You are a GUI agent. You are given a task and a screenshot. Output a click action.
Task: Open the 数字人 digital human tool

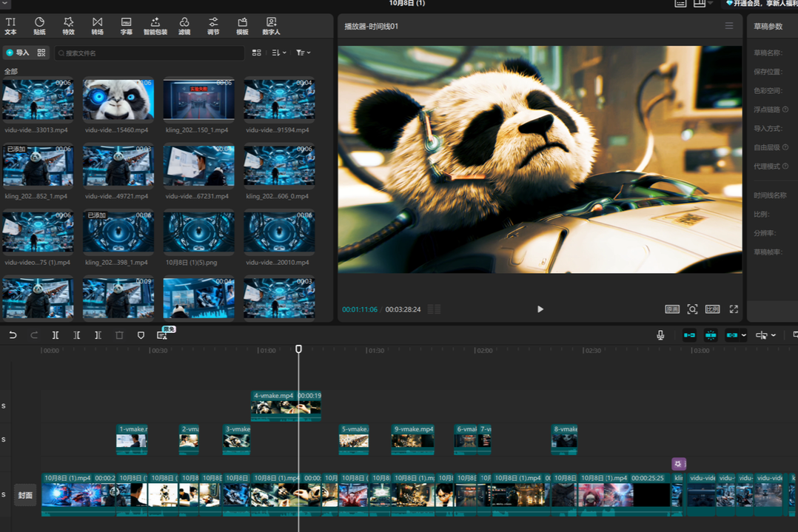coord(271,26)
